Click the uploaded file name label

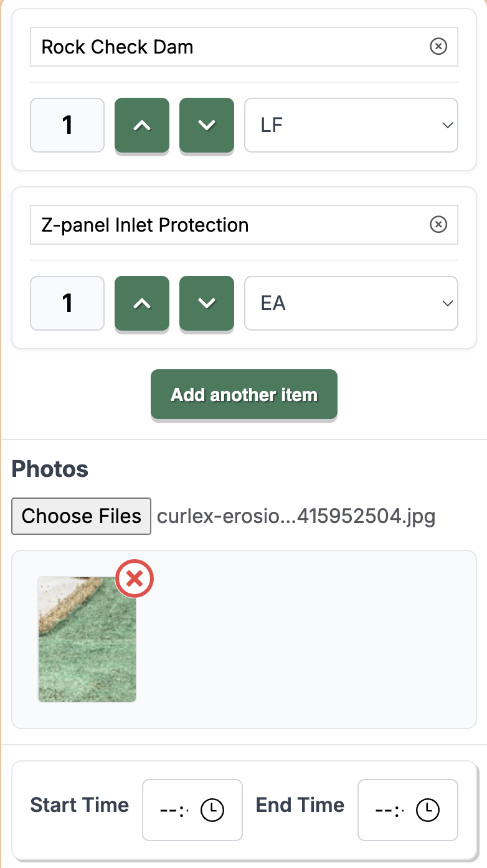[x=297, y=516]
